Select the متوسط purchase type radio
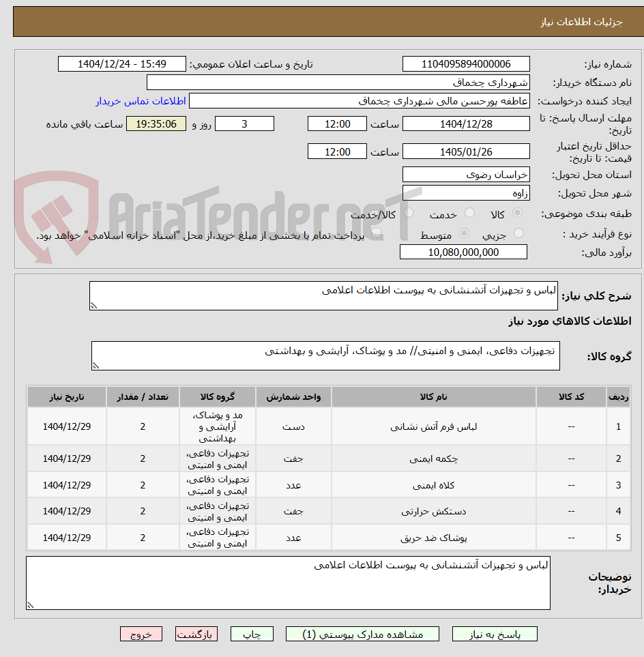The height and width of the screenshot is (657, 644). (464, 233)
